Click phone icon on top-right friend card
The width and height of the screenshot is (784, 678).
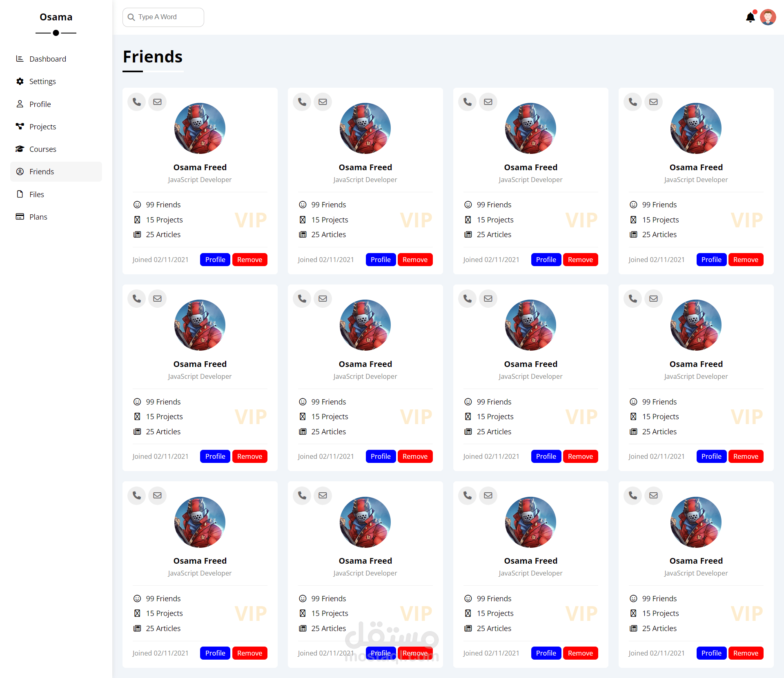633,102
